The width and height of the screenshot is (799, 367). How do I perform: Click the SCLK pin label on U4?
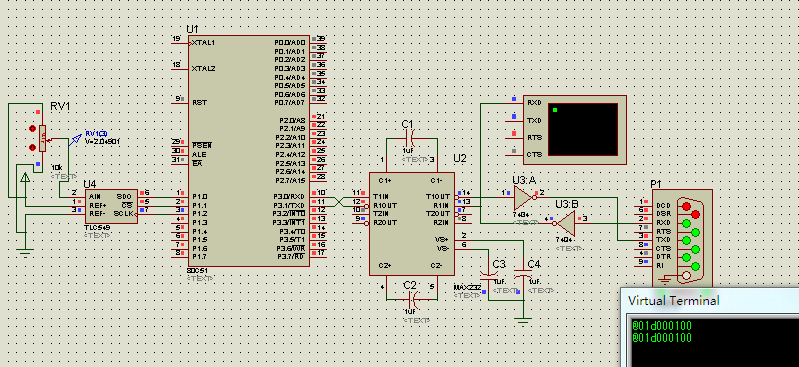click(x=123, y=213)
